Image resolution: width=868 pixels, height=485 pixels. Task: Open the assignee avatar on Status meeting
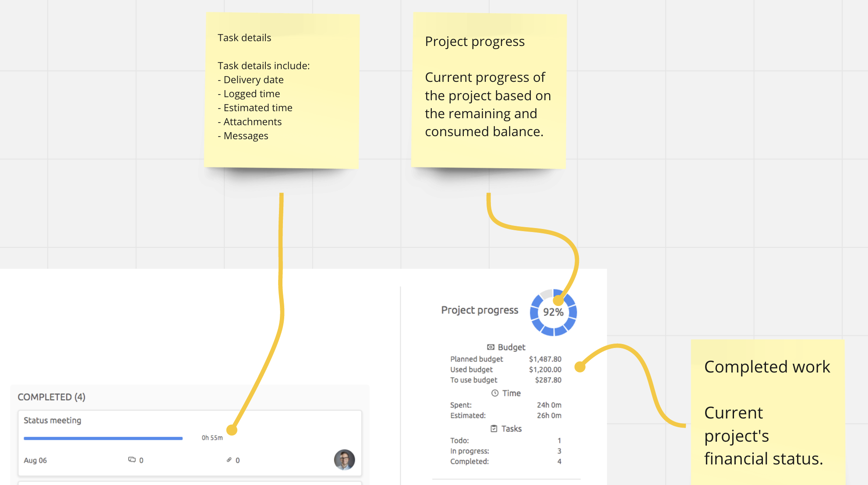pyautogui.click(x=344, y=460)
